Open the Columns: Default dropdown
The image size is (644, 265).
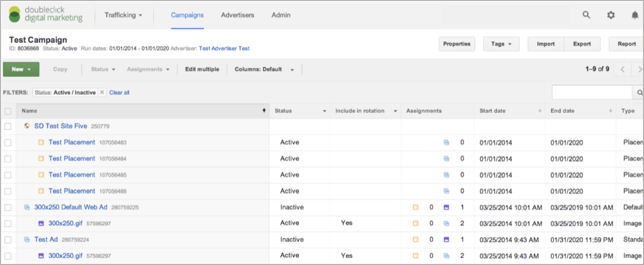click(264, 69)
